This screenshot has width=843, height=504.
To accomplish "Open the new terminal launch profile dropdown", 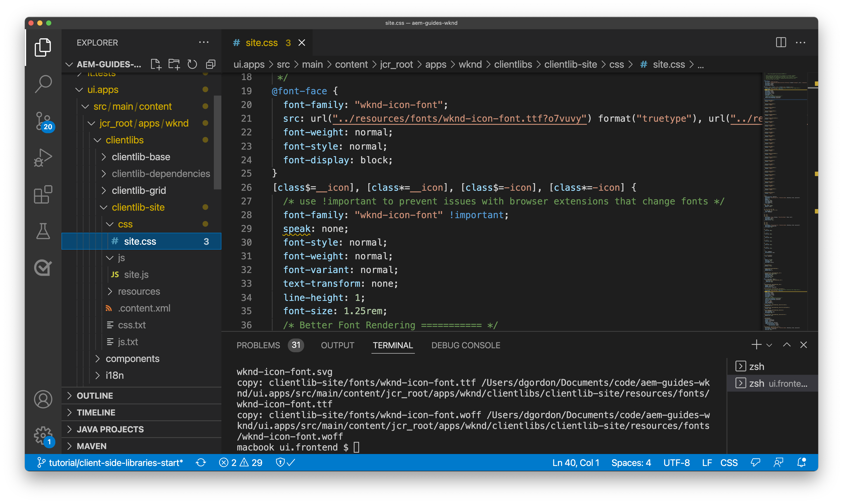I will pos(769,345).
